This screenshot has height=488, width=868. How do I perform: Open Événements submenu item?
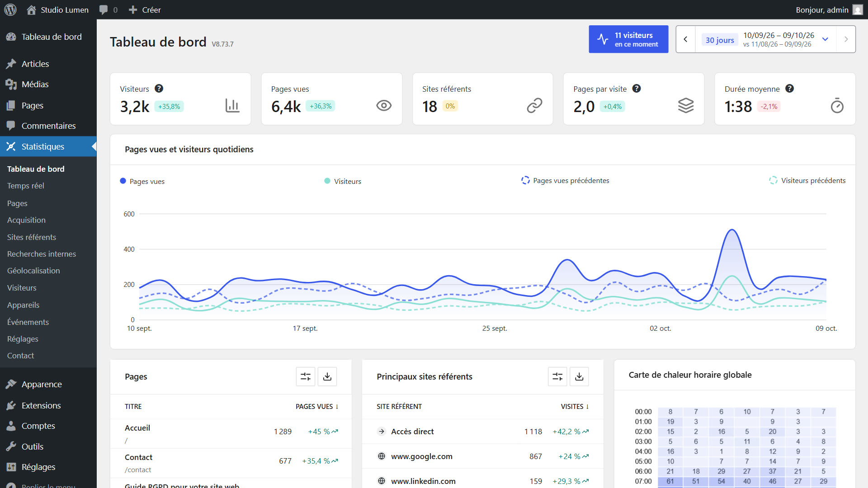point(28,322)
